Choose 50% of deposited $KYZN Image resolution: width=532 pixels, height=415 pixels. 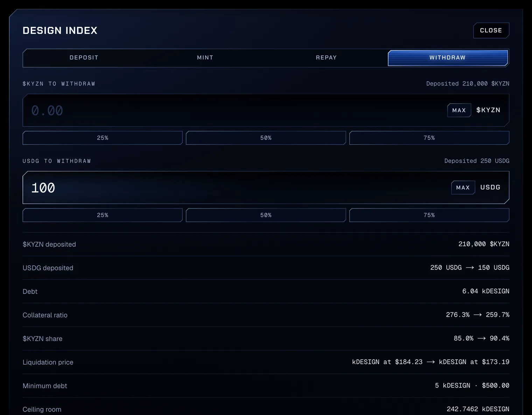(x=266, y=138)
